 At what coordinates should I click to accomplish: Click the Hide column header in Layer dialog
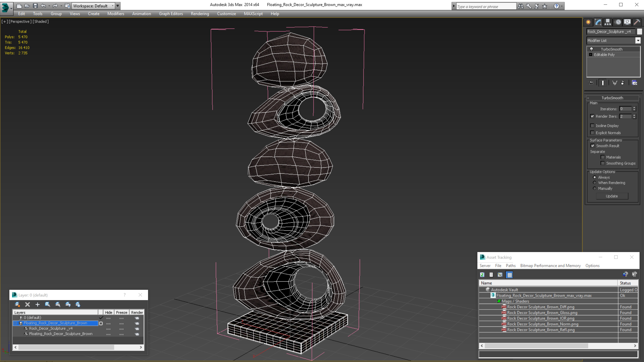(108, 312)
